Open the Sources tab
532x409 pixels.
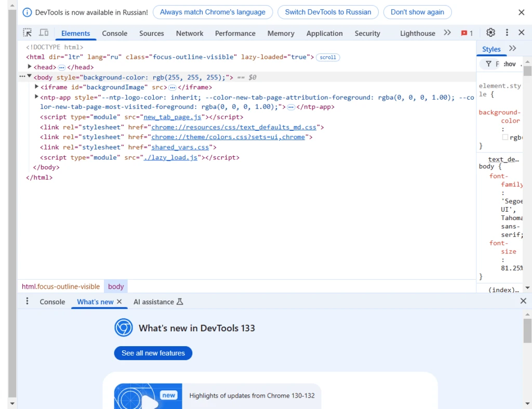click(152, 33)
